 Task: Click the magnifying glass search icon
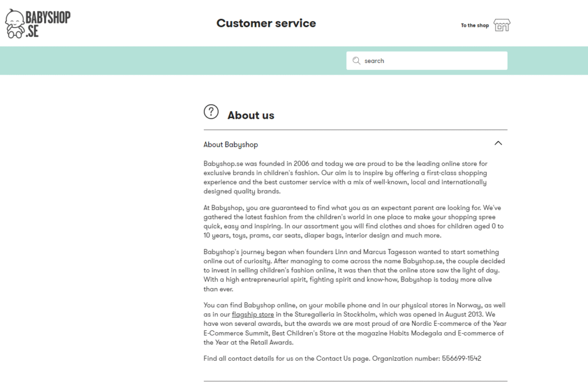pos(356,61)
